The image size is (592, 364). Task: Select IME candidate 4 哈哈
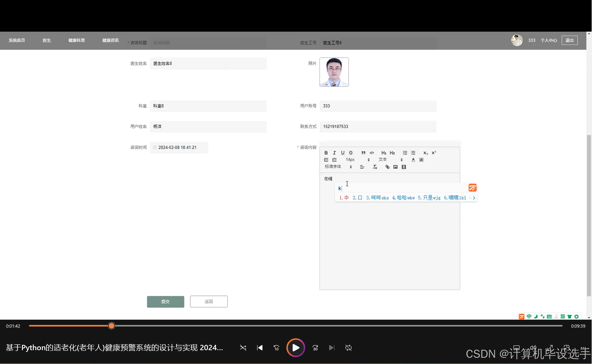tap(404, 198)
